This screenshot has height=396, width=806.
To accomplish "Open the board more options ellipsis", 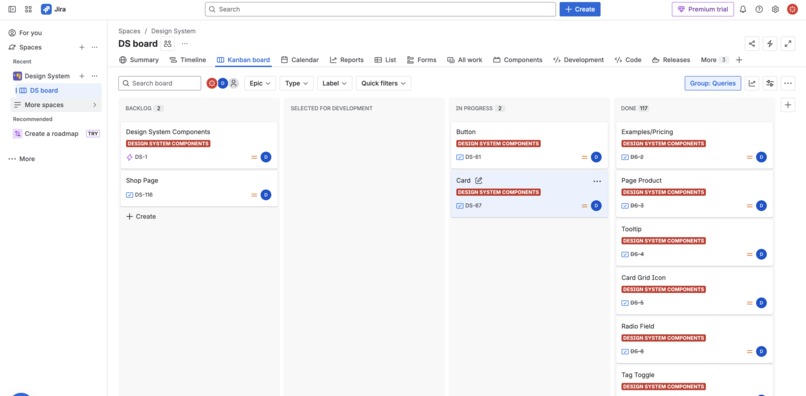I will 788,83.
